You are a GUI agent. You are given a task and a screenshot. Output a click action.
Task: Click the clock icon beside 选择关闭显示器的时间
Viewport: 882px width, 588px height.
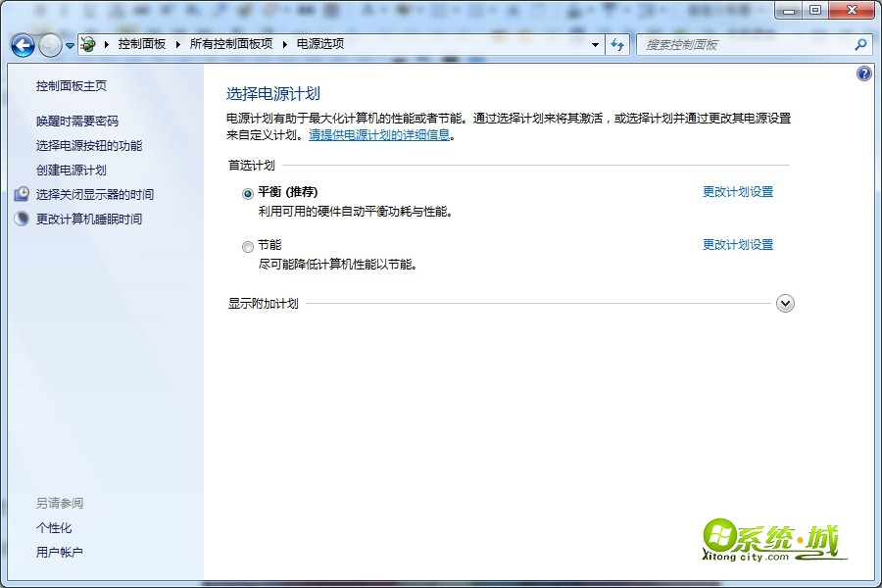point(22,194)
